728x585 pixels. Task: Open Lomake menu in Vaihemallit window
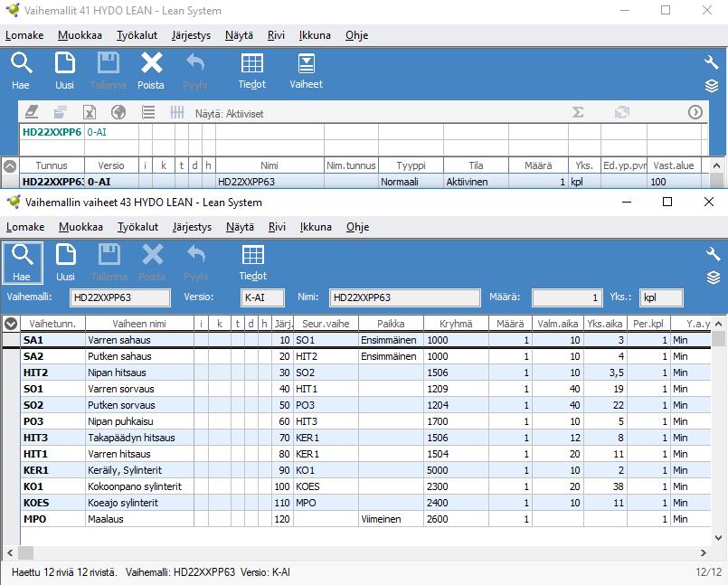24,35
